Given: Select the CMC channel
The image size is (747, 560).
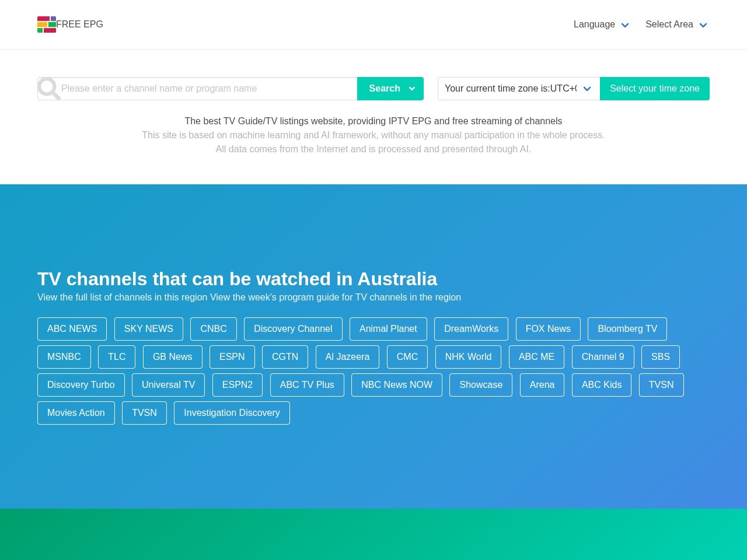Looking at the screenshot, I should (x=407, y=357).
